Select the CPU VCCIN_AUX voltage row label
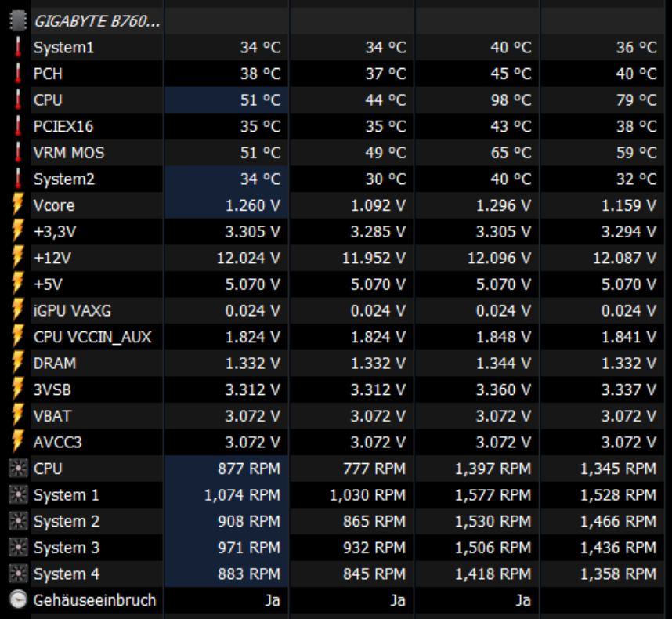The image size is (672, 619). pos(92,338)
